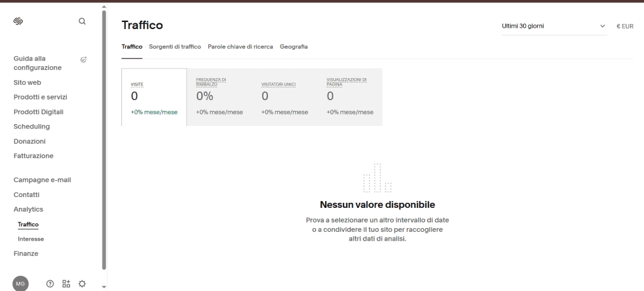Collapse the Analytics sidebar section
Image resolution: width=644 pixels, height=291 pixels.
point(28,209)
